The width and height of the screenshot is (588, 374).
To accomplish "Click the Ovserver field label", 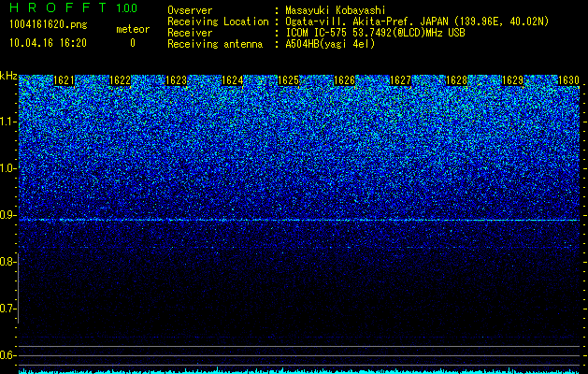I will pos(190,10).
